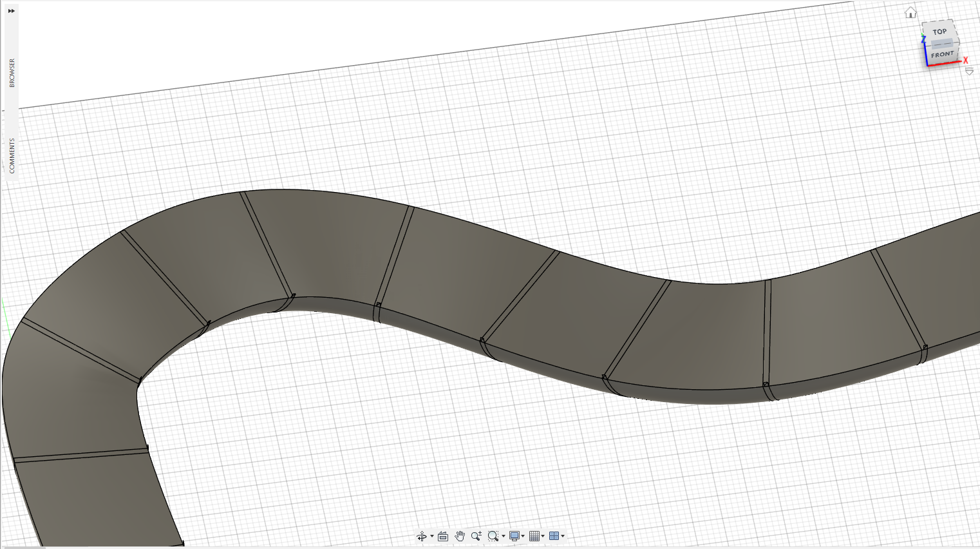This screenshot has height=549, width=980.
Task: Click the Grid and Snaps icon
Action: [535, 535]
